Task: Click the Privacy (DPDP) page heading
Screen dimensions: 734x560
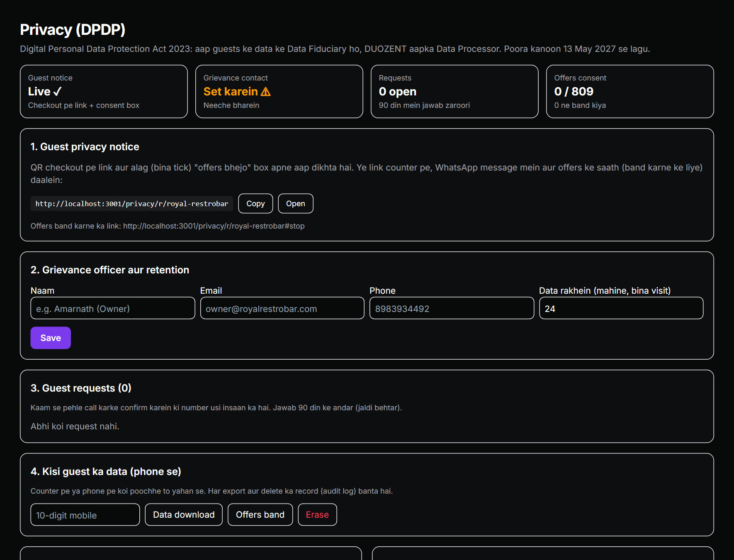Action: pyautogui.click(x=73, y=30)
